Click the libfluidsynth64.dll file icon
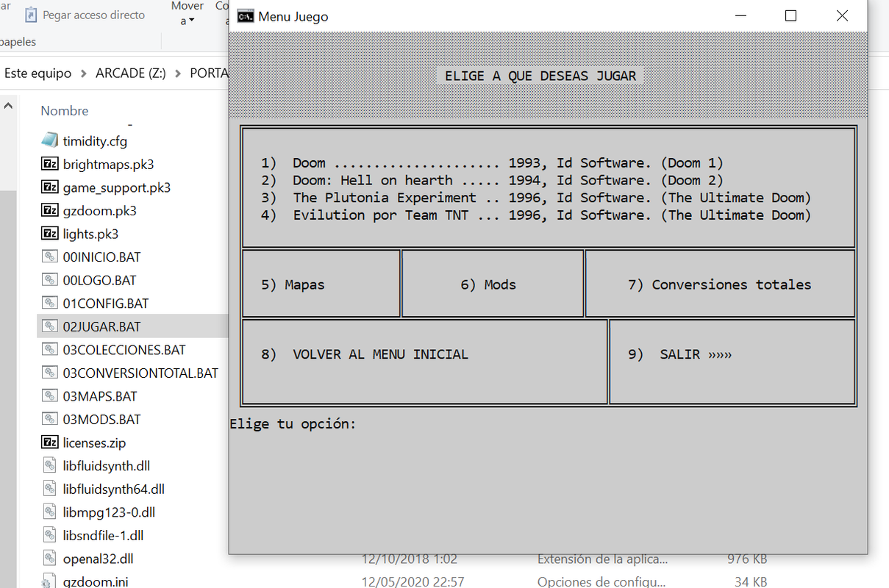889x588 pixels. (49, 489)
